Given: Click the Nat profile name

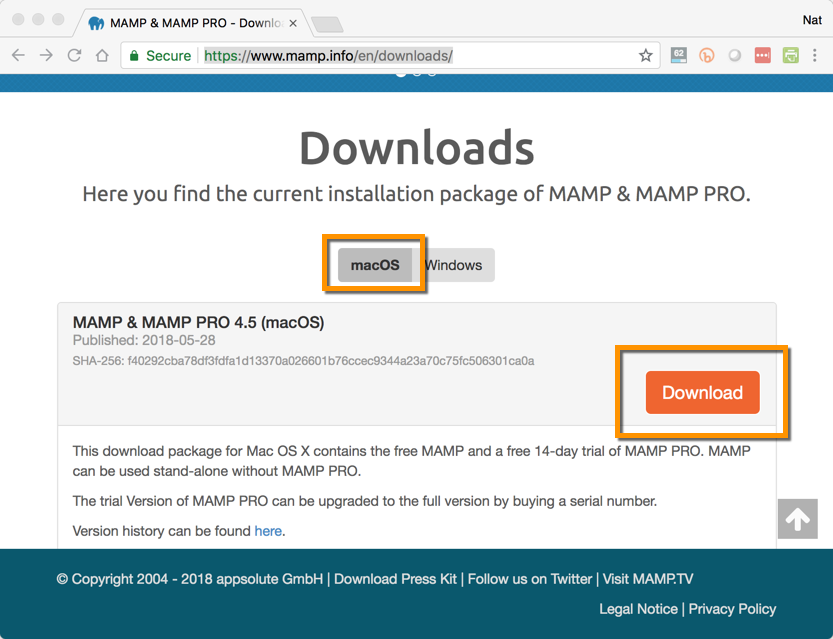Looking at the screenshot, I should click(812, 20).
